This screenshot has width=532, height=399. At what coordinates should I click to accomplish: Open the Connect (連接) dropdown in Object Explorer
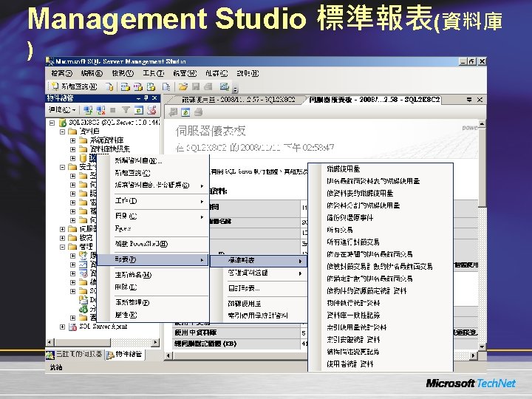62,110
